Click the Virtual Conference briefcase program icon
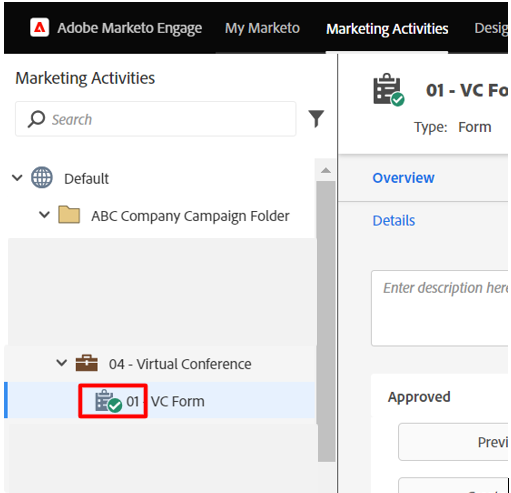The image size is (511, 493). [x=87, y=363]
